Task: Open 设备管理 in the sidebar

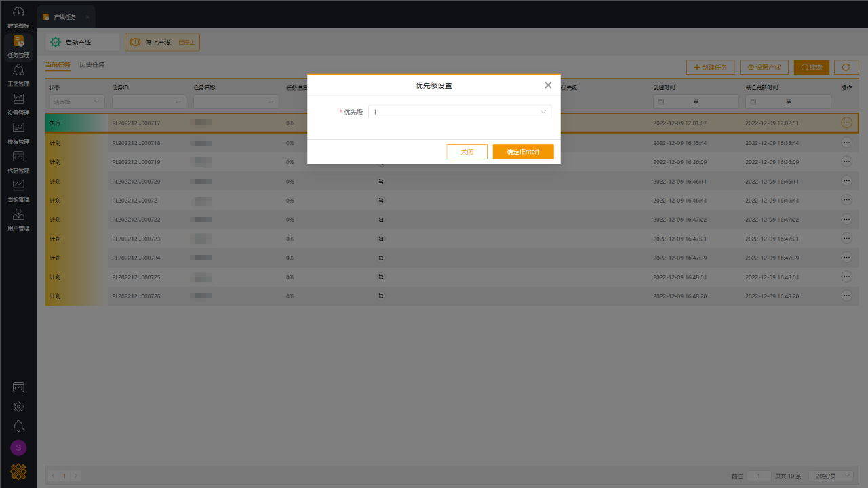Action: point(18,103)
